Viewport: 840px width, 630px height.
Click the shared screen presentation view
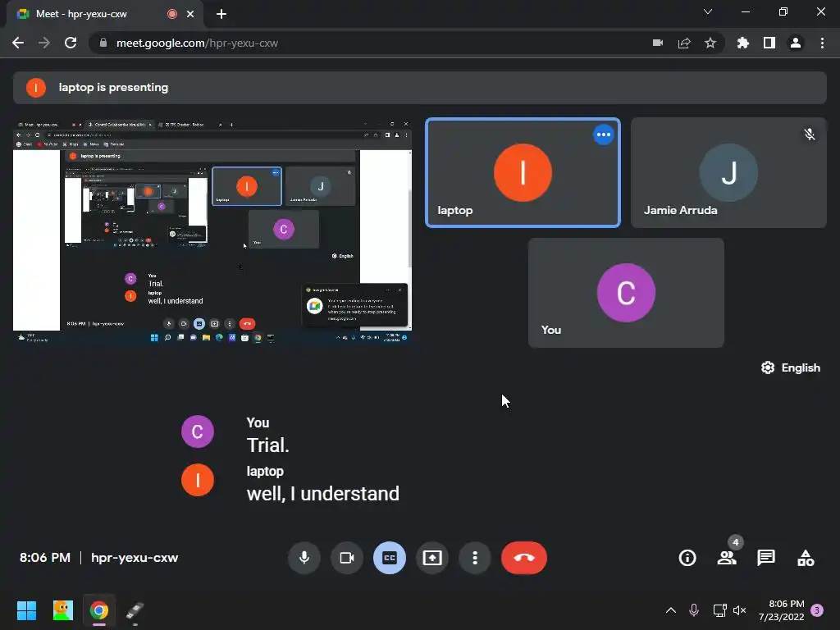click(212, 232)
